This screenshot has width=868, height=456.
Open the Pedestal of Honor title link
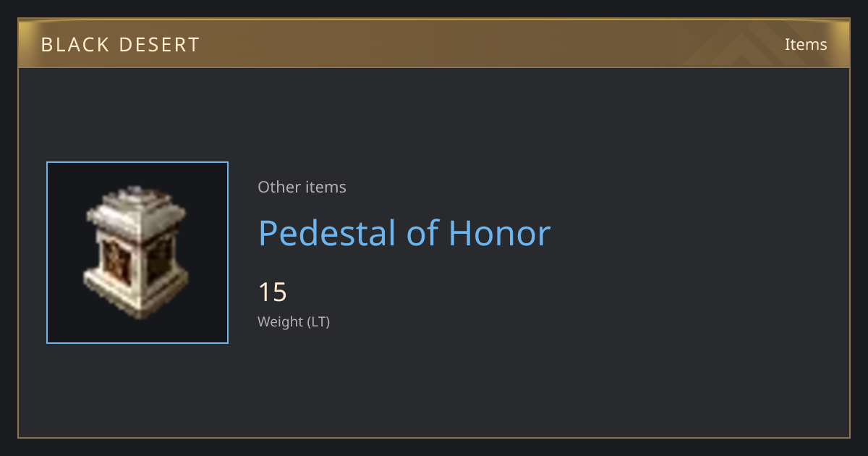[404, 233]
